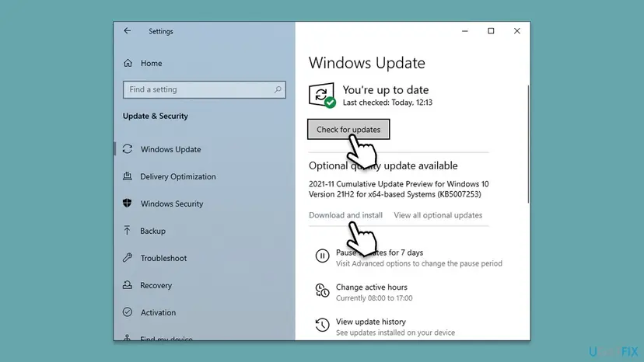The image size is (644, 362).
Task: Open Delivery Optimization settings
Action: coord(178,176)
